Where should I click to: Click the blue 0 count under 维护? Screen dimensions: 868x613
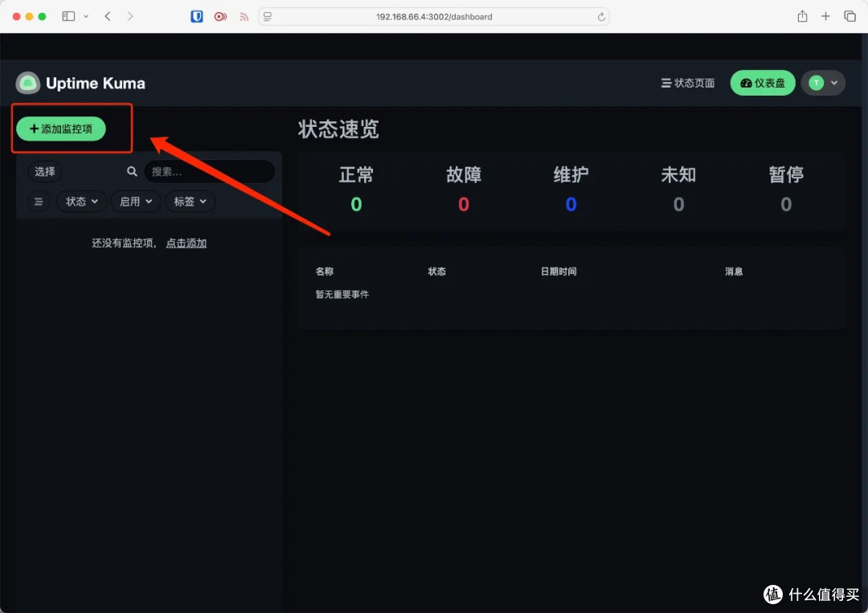click(571, 205)
